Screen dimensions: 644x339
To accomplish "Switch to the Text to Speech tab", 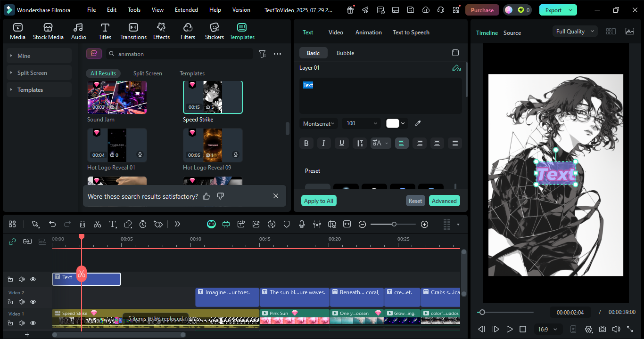I will click(x=411, y=32).
